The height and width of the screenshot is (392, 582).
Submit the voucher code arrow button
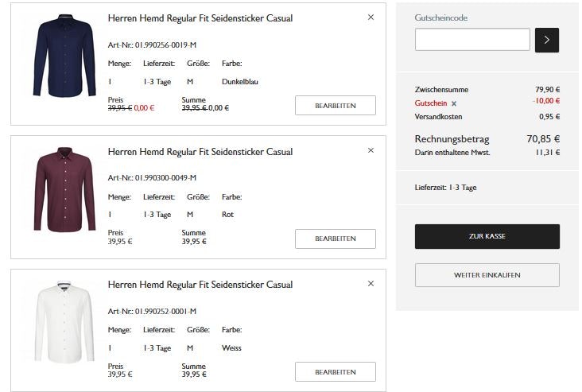[x=547, y=40]
